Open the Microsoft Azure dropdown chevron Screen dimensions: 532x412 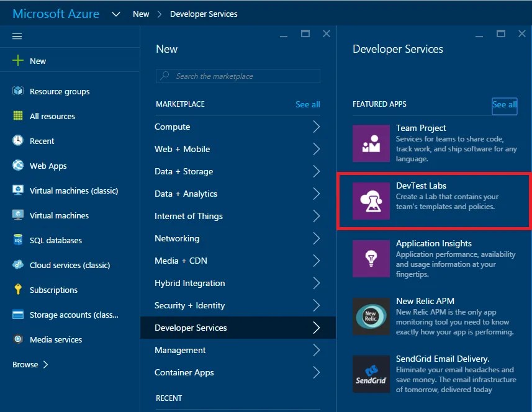[x=116, y=14]
